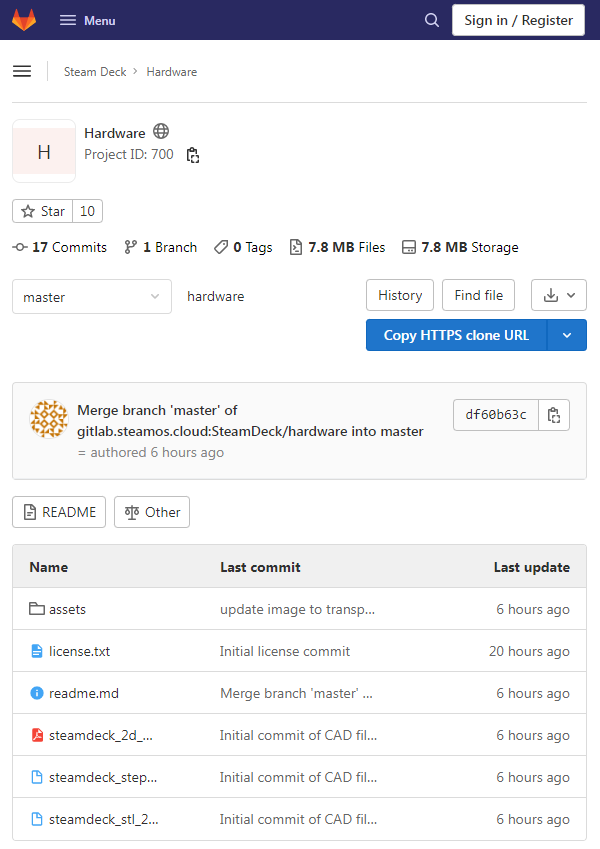Expand the clone URL options arrow
Viewport: 600px width, 849px height.
coord(567,335)
